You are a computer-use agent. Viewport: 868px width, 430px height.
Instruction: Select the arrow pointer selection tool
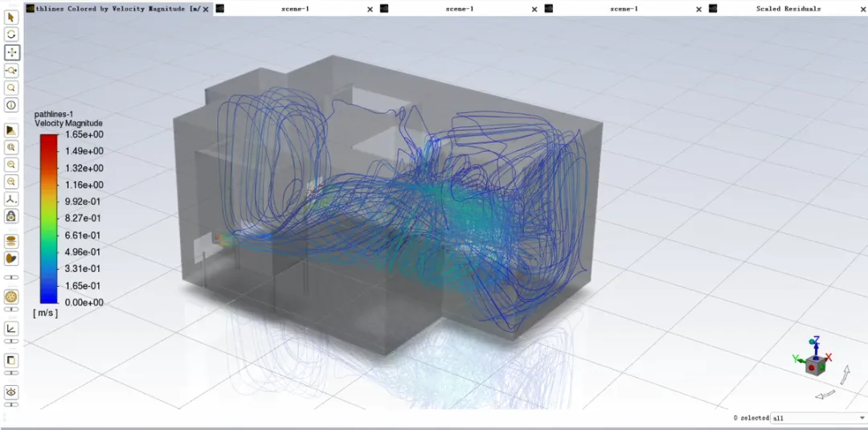[12, 18]
